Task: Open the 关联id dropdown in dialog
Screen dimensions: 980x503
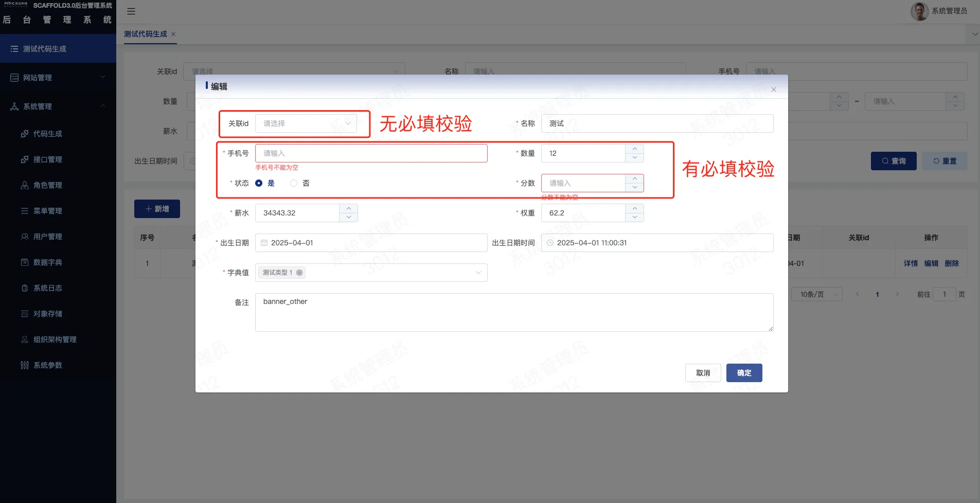Action: pos(306,123)
